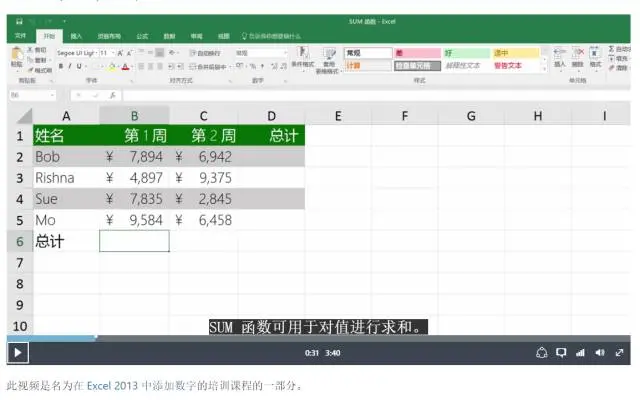The image size is (640, 400).
Task: Open Format as Table (套用表格格式)
Action: tap(329, 60)
